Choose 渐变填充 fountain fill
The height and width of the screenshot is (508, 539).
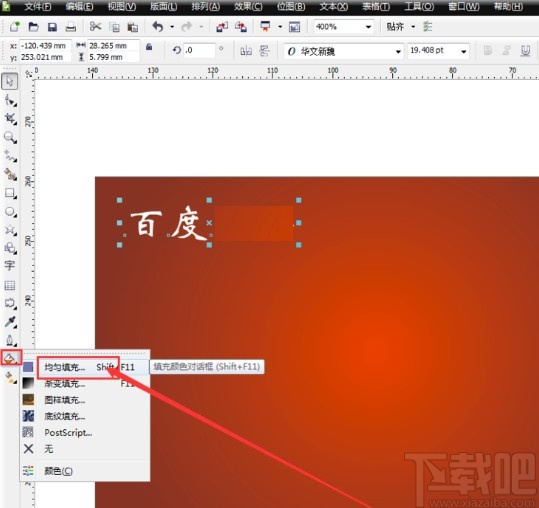pyautogui.click(x=86, y=383)
